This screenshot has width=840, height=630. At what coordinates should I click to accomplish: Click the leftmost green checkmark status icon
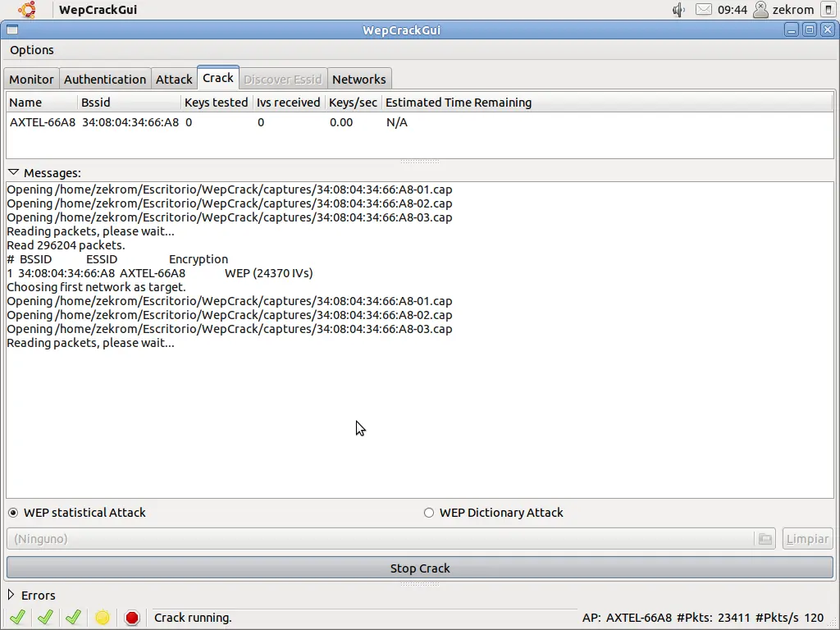[x=18, y=617]
